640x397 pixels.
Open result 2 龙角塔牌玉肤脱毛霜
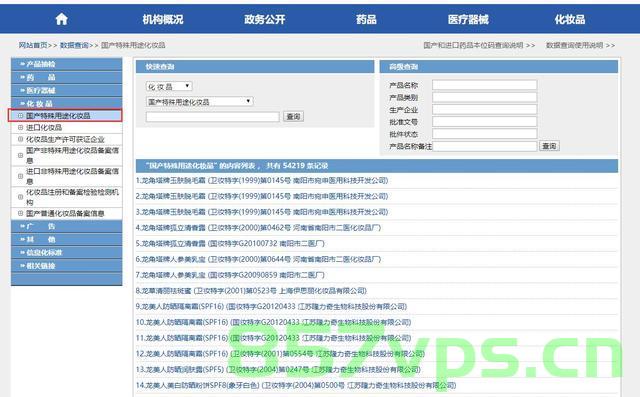[x=262, y=196]
